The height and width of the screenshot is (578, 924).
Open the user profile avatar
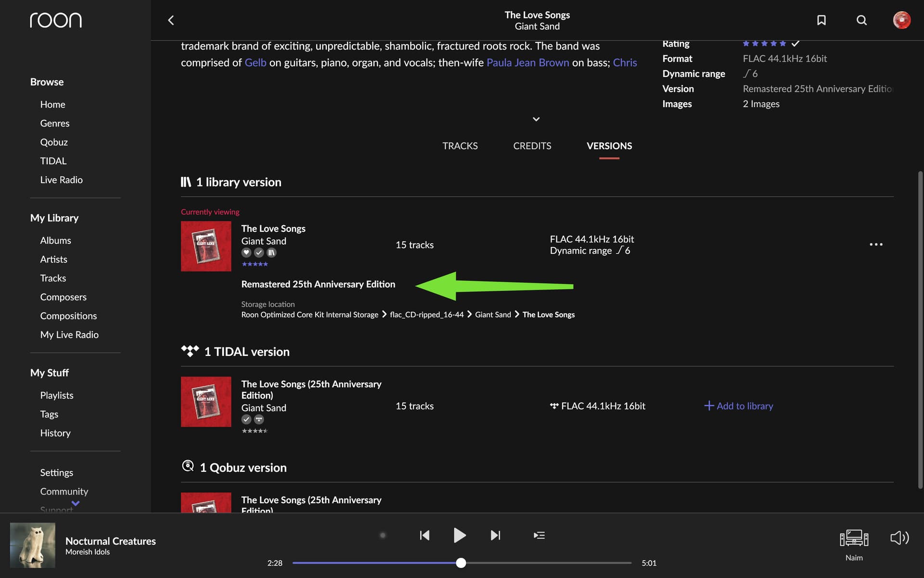pyautogui.click(x=901, y=20)
